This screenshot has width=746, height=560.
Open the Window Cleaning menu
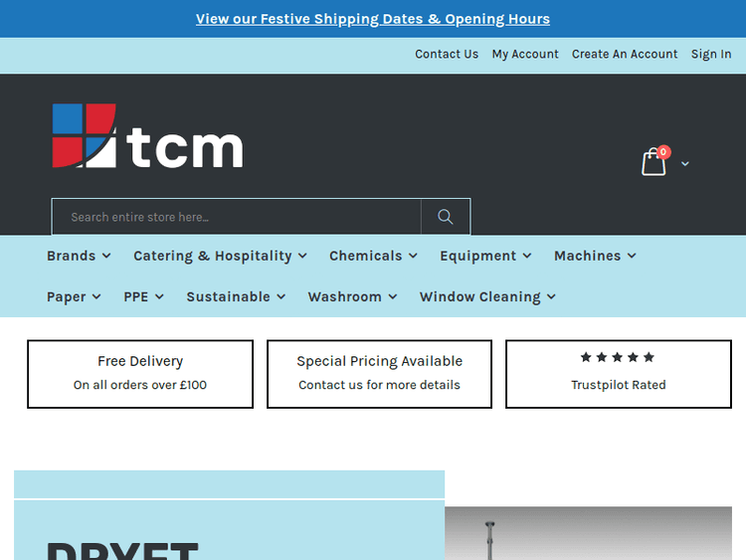point(487,296)
